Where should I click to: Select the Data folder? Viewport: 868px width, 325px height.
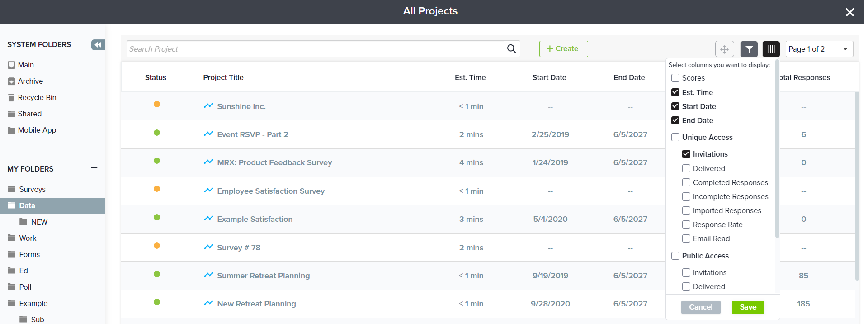click(x=27, y=206)
